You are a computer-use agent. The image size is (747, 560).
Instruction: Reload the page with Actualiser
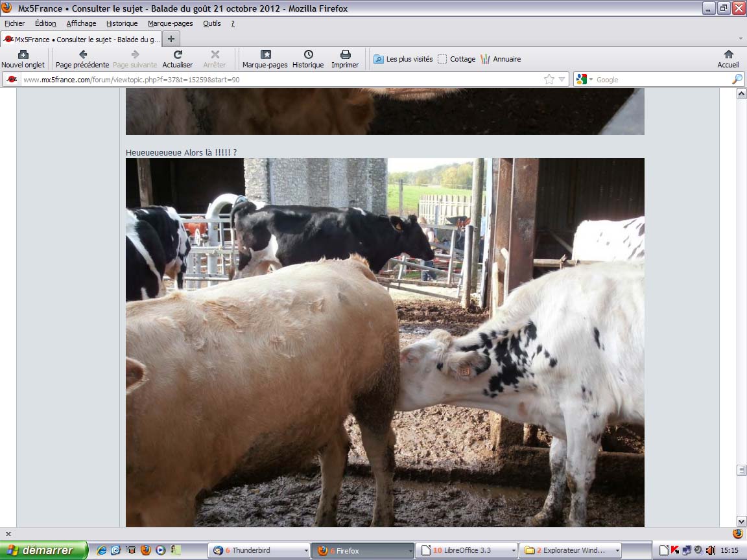click(178, 59)
